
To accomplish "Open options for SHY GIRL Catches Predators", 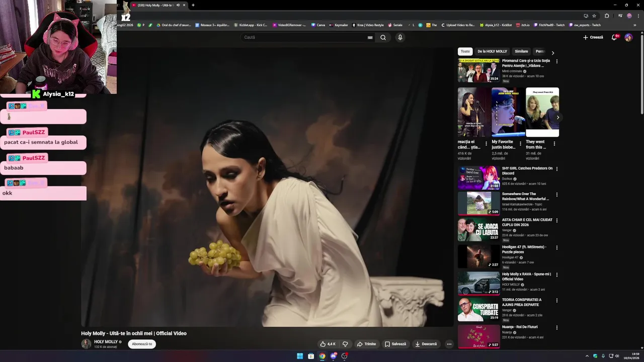I will pos(556,169).
